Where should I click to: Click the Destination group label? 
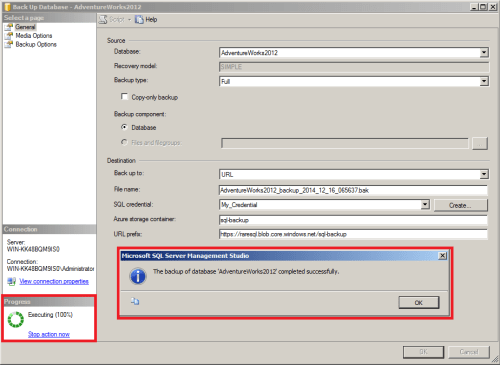click(x=121, y=160)
